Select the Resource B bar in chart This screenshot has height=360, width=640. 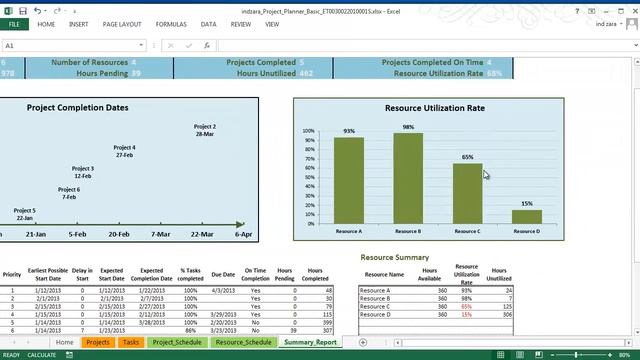(x=408, y=178)
